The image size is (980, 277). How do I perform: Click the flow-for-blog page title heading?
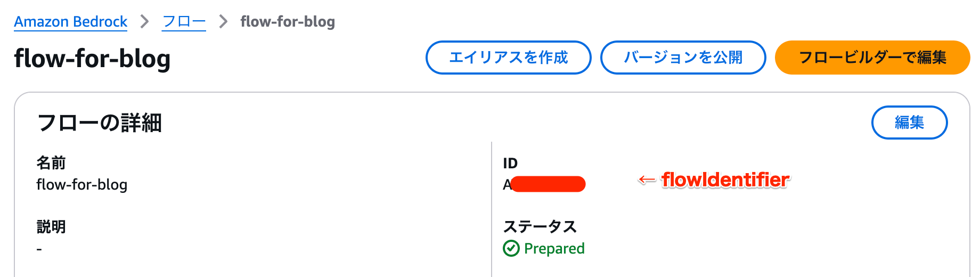pyautogui.click(x=93, y=59)
